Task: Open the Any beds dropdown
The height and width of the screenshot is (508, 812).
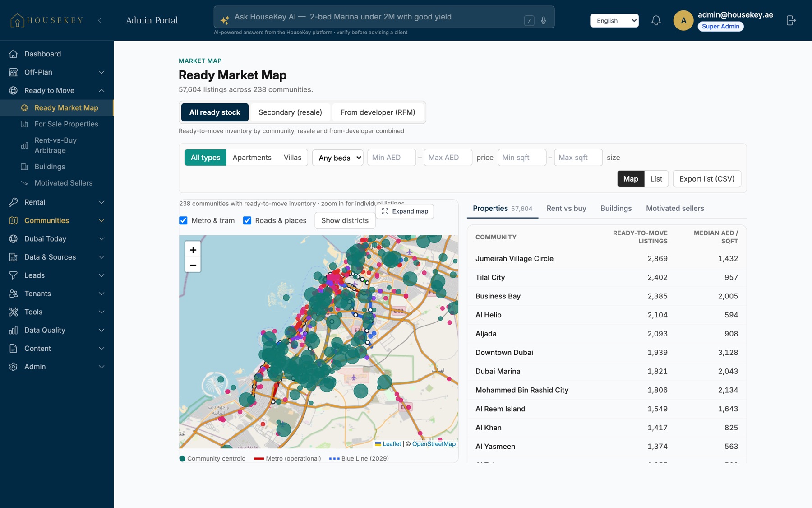Action: tap(338, 158)
